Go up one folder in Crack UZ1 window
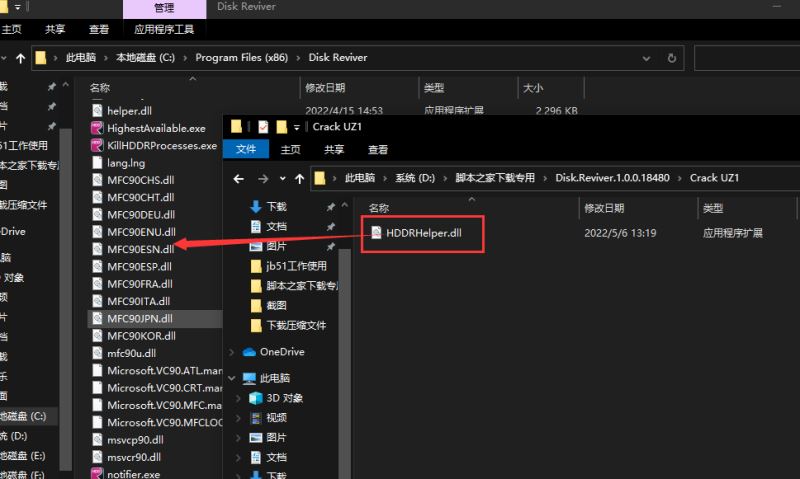Image resolution: width=800 pixels, height=479 pixels. [299, 179]
